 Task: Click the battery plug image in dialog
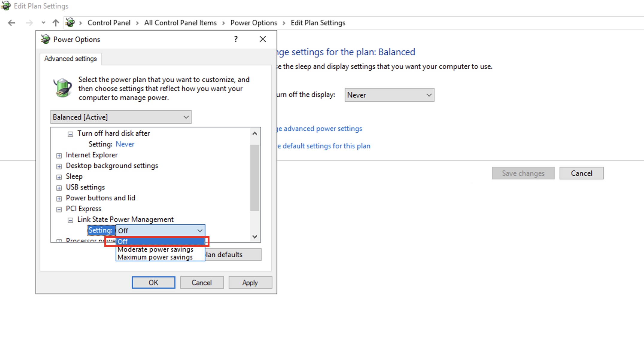62,88
